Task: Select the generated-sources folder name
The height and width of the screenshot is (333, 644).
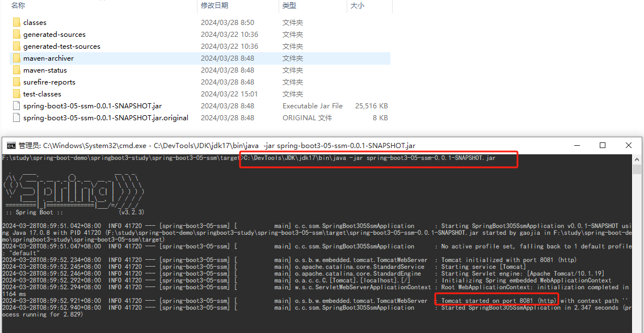Action: tap(54, 35)
